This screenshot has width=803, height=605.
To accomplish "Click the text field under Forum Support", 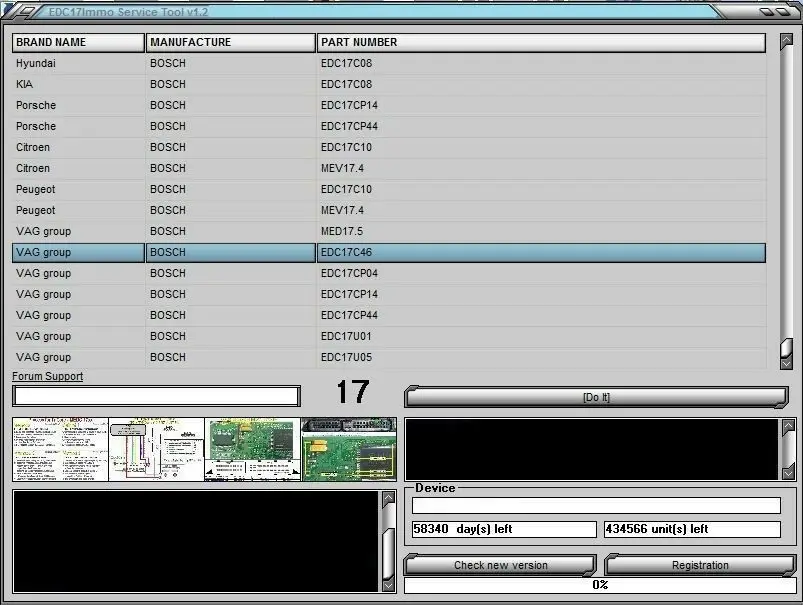I will click(157, 396).
